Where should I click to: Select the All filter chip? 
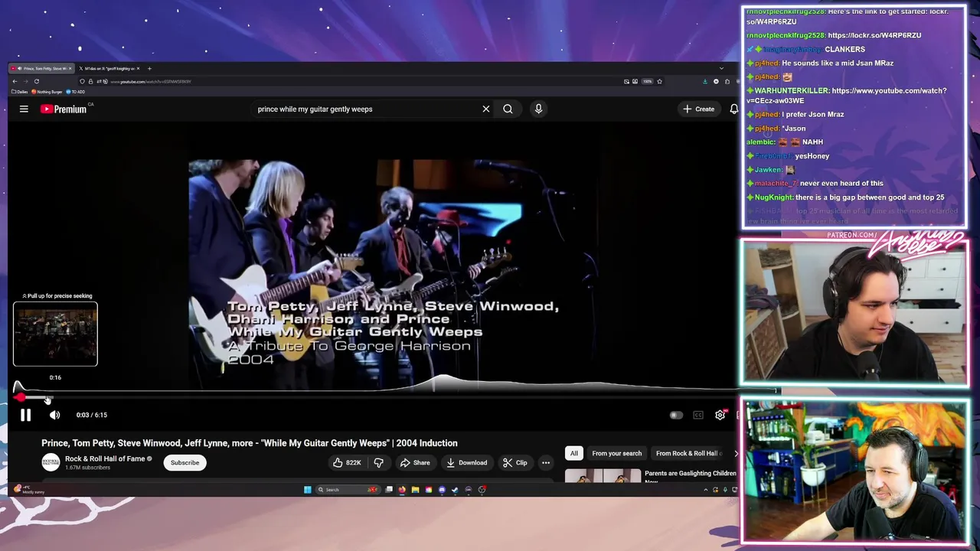tap(573, 453)
